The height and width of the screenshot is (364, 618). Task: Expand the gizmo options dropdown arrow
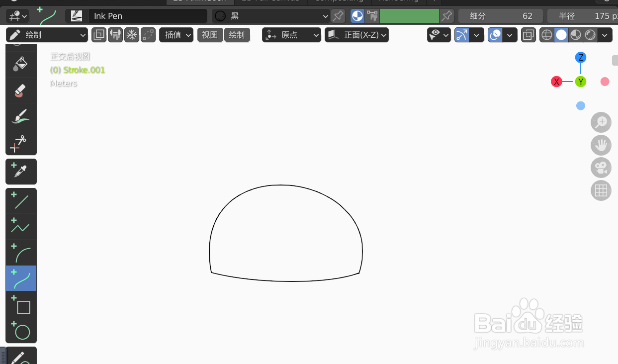coord(477,35)
